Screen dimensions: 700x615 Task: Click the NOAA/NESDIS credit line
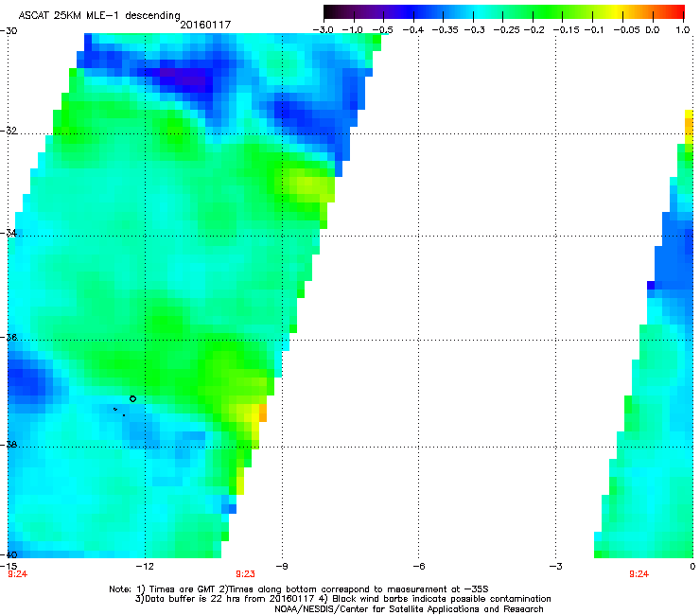coord(409,609)
